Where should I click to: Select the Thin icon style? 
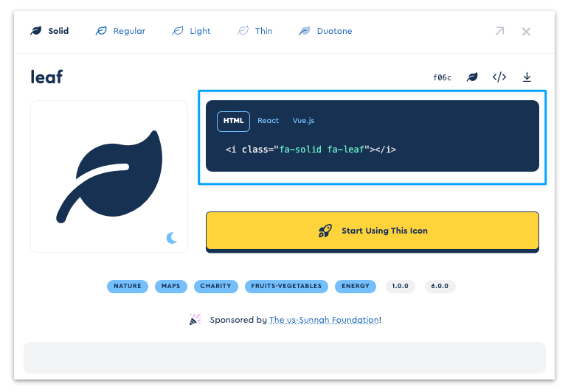coord(254,31)
